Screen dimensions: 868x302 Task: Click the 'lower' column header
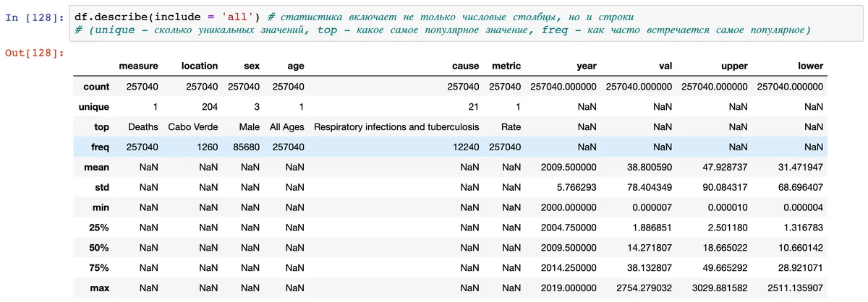(x=810, y=66)
